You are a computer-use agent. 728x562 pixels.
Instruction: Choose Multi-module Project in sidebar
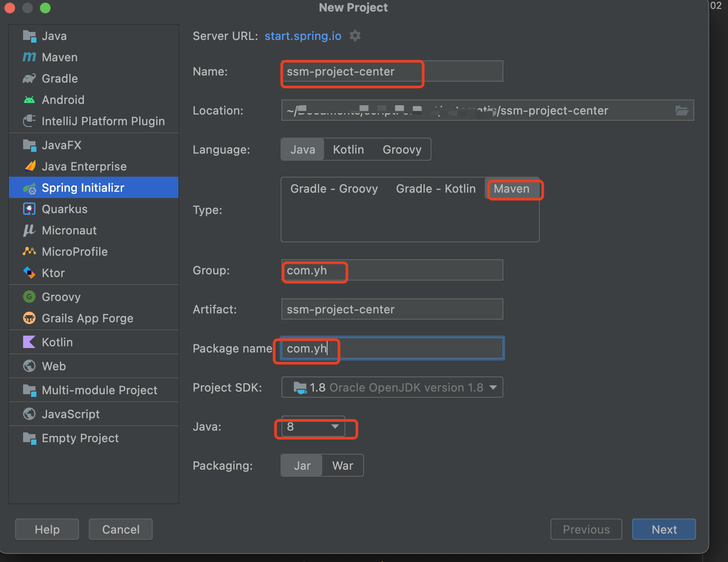click(x=99, y=390)
